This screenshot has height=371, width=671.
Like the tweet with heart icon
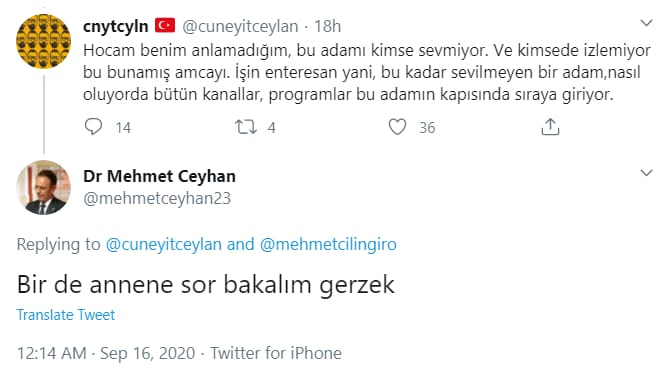[397, 127]
